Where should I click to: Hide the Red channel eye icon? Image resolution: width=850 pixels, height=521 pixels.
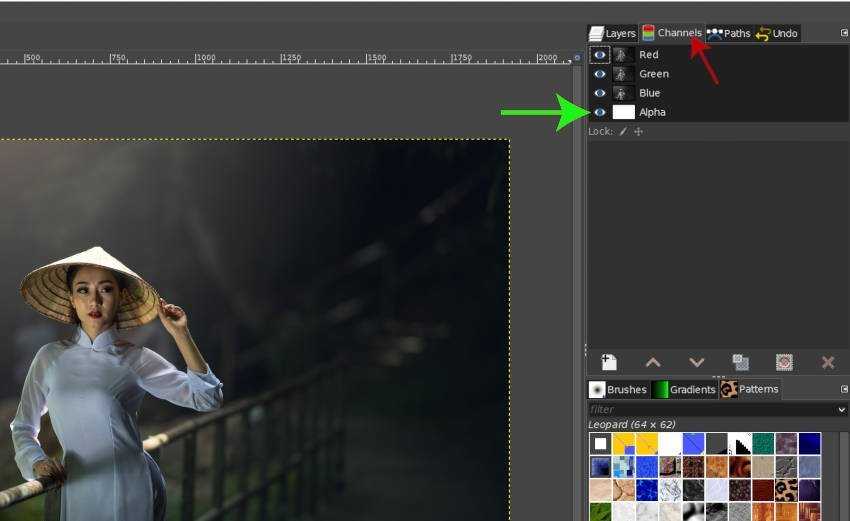600,55
